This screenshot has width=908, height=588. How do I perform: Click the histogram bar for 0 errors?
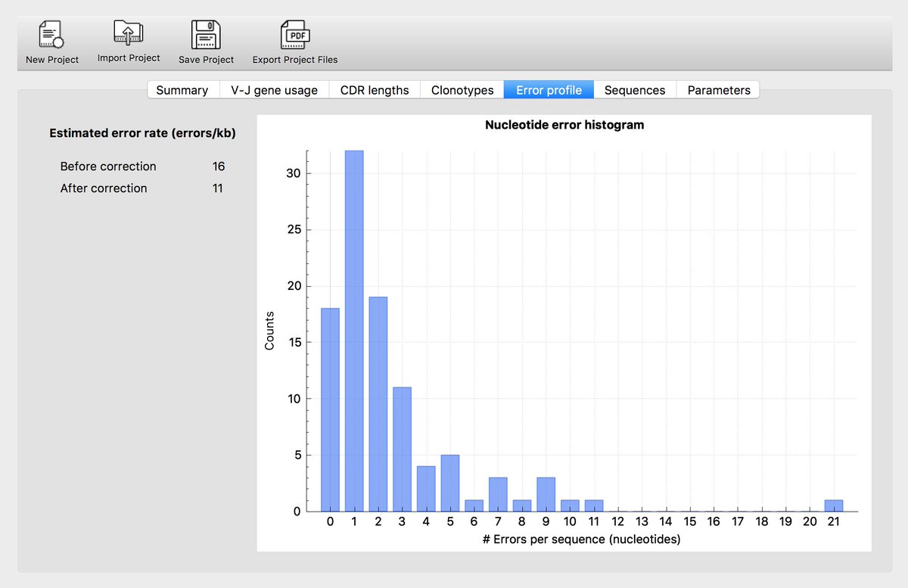click(331, 409)
